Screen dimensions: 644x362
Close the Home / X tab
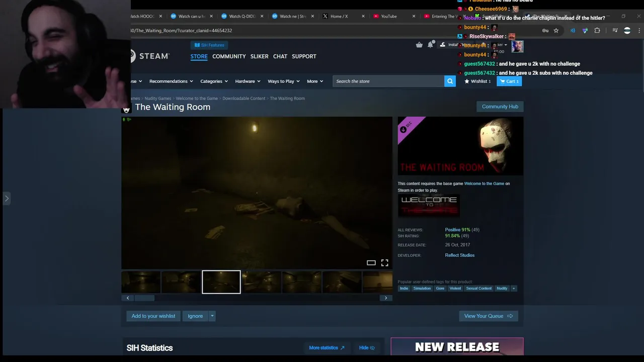coord(363,16)
